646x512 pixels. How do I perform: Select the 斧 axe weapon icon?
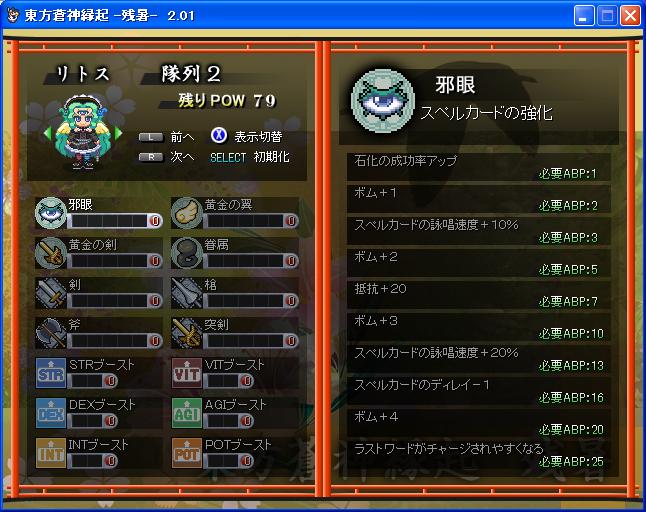(51, 333)
